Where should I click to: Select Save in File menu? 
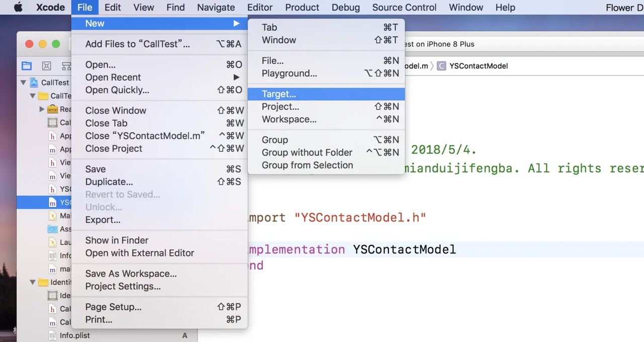click(x=159, y=169)
